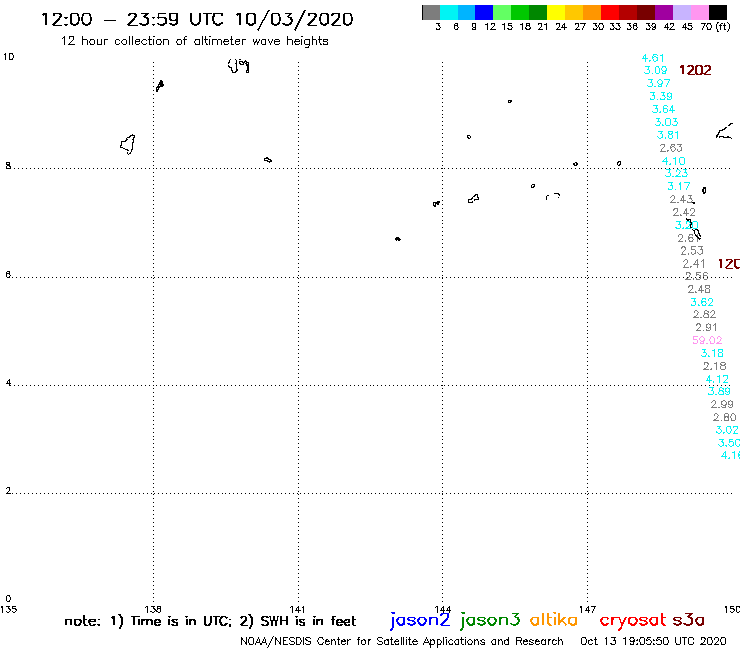The image size is (740, 650).
Task: Click the value 2.80
Action: pyautogui.click(x=724, y=417)
